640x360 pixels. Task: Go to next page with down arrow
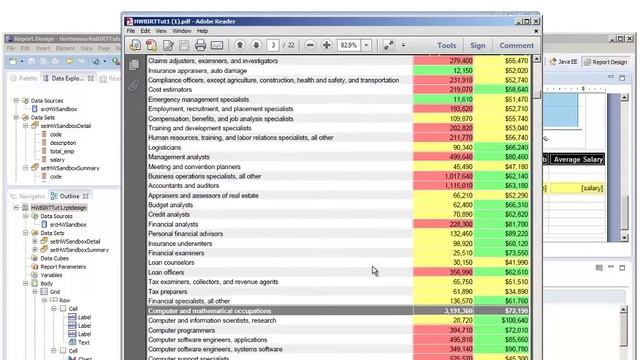point(256,45)
